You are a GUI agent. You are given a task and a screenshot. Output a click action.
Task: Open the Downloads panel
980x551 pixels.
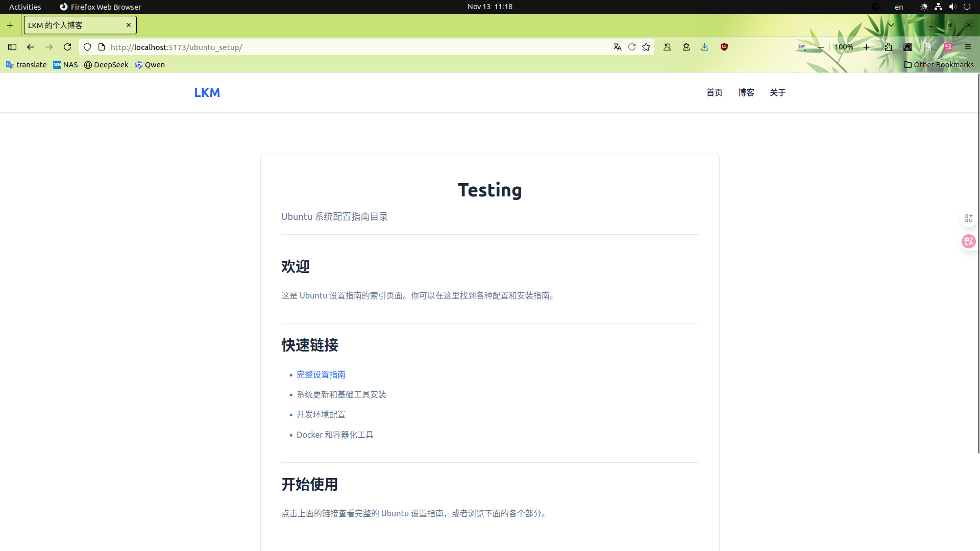click(x=705, y=47)
